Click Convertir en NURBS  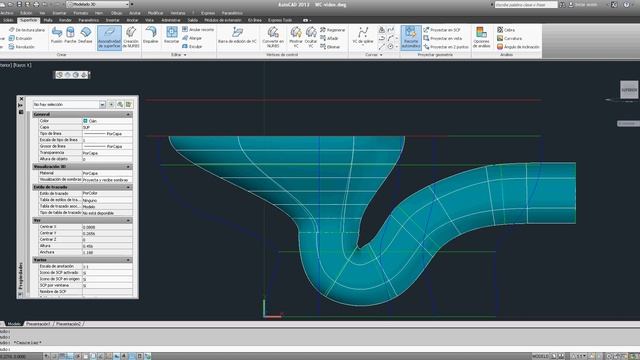pos(273,38)
